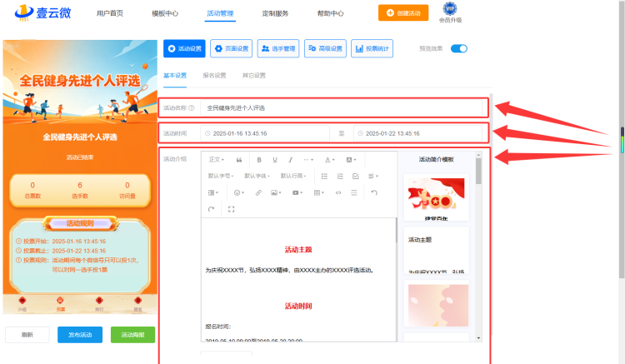Open the 默认字体 font family dropdown

coord(257,176)
